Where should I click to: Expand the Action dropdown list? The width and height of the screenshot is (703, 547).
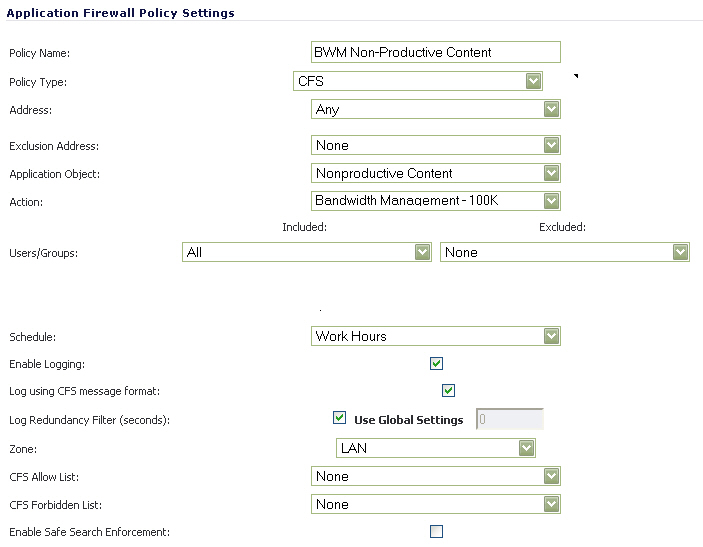(x=436, y=201)
